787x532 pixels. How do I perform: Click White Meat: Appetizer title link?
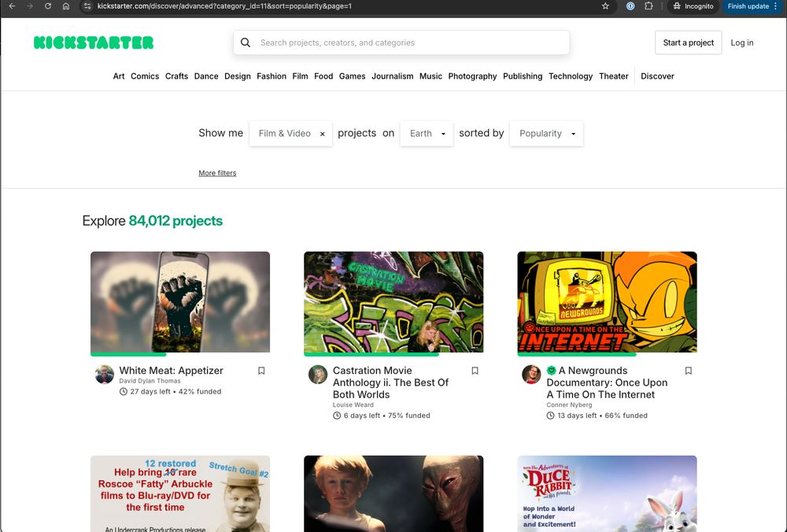click(171, 371)
